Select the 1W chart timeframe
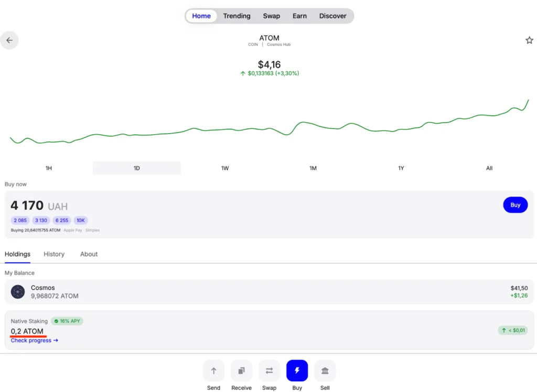The height and width of the screenshot is (392, 537). tap(225, 168)
